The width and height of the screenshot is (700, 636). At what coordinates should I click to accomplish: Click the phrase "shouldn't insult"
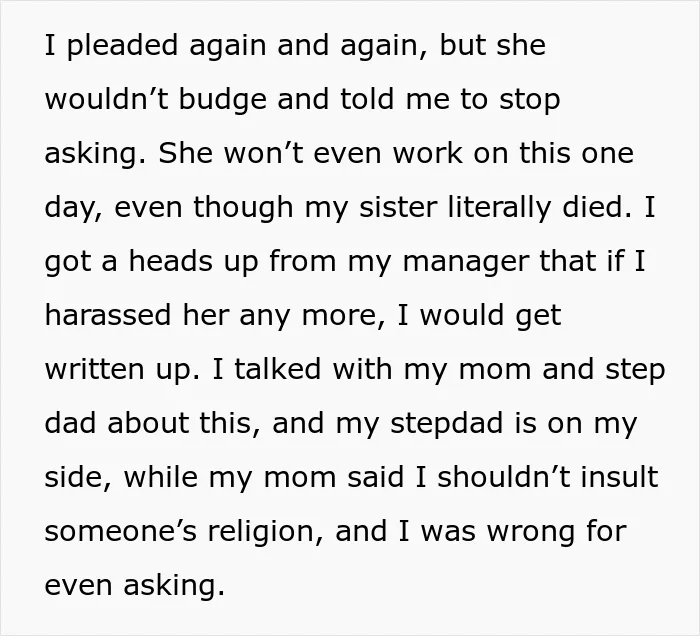(x=548, y=477)
